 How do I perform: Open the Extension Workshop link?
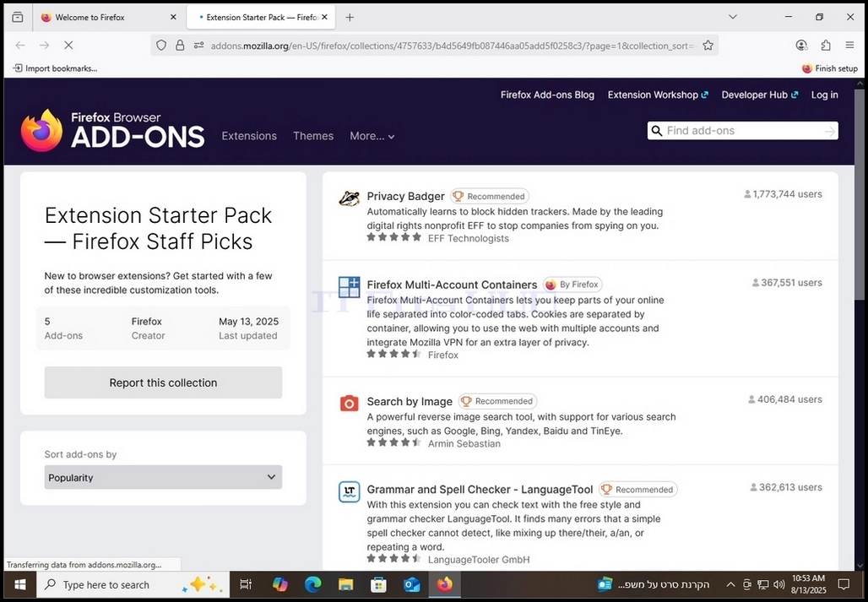pos(658,95)
